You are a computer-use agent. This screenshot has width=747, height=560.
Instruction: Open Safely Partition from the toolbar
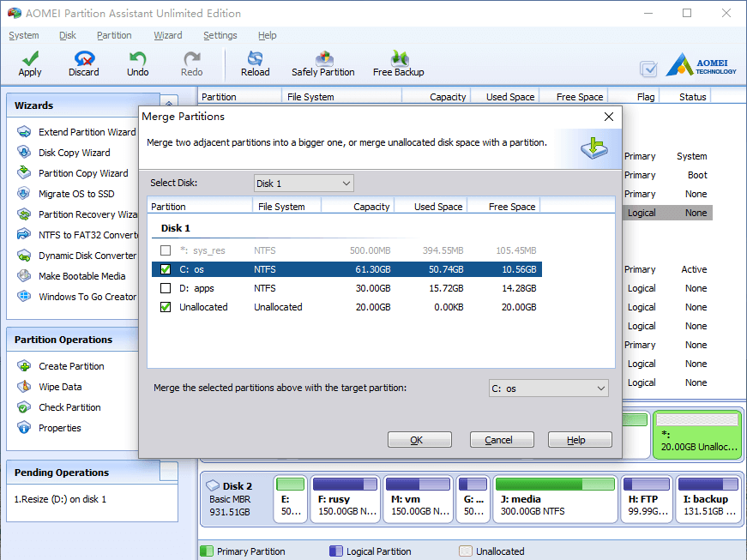(x=323, y=63)
